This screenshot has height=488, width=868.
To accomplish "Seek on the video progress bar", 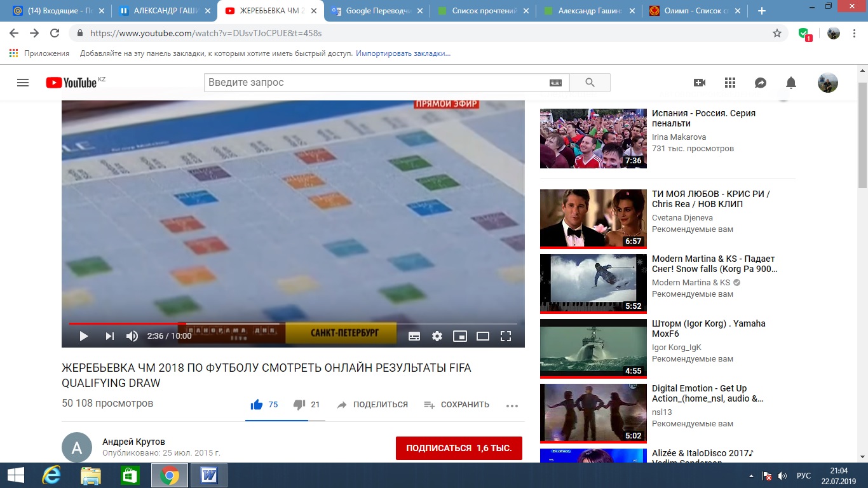I will click(293, 323).
